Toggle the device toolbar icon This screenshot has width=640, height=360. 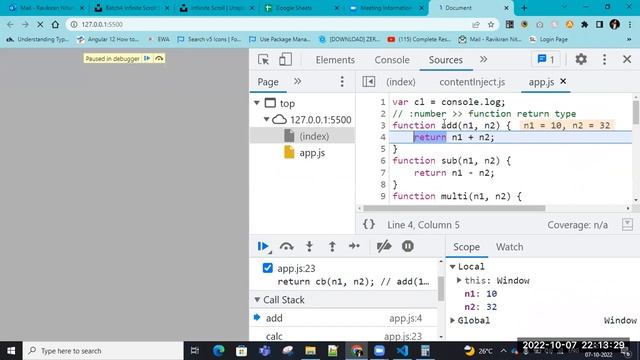285,60
